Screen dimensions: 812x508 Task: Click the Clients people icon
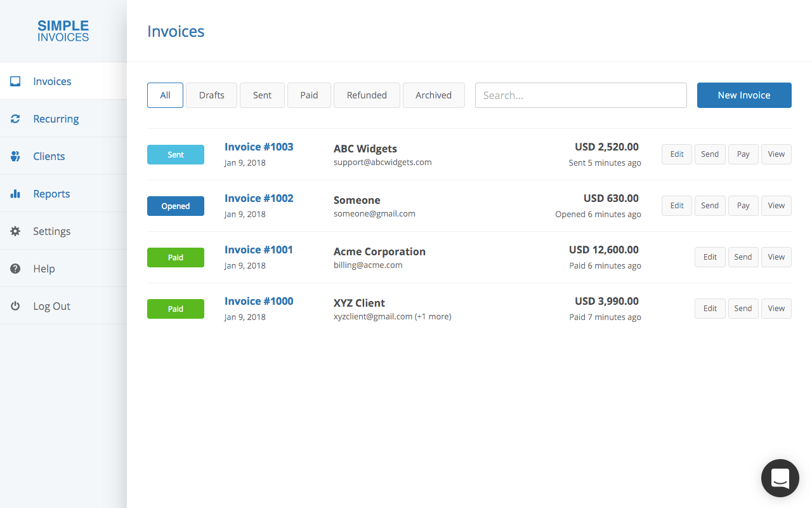(x=15, y=156)
